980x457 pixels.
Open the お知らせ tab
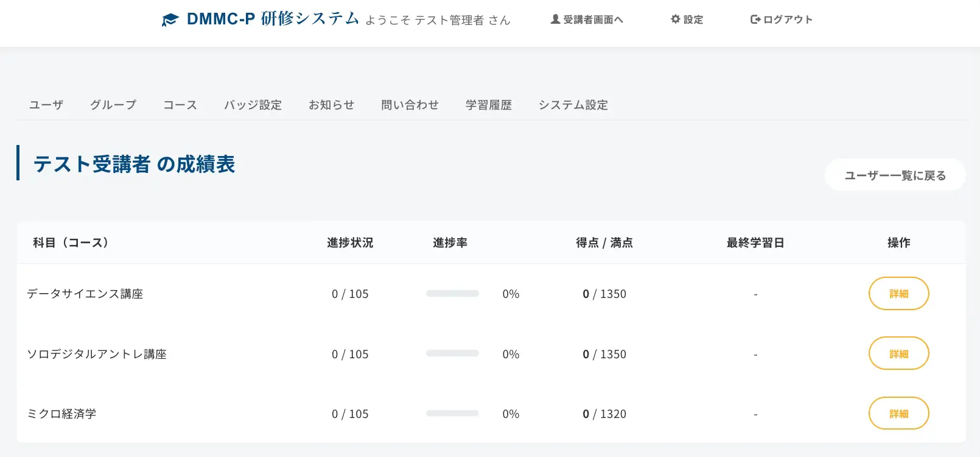click(331, 105)
